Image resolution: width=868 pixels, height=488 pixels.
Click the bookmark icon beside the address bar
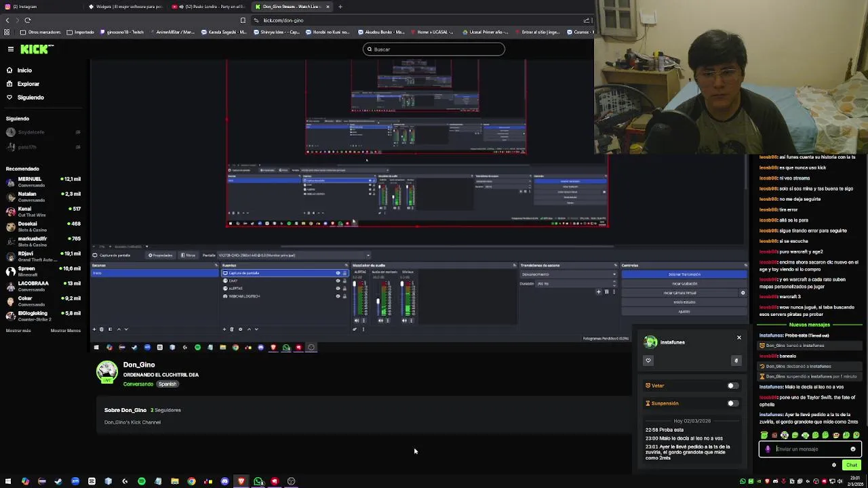click(x=243, y=20)
